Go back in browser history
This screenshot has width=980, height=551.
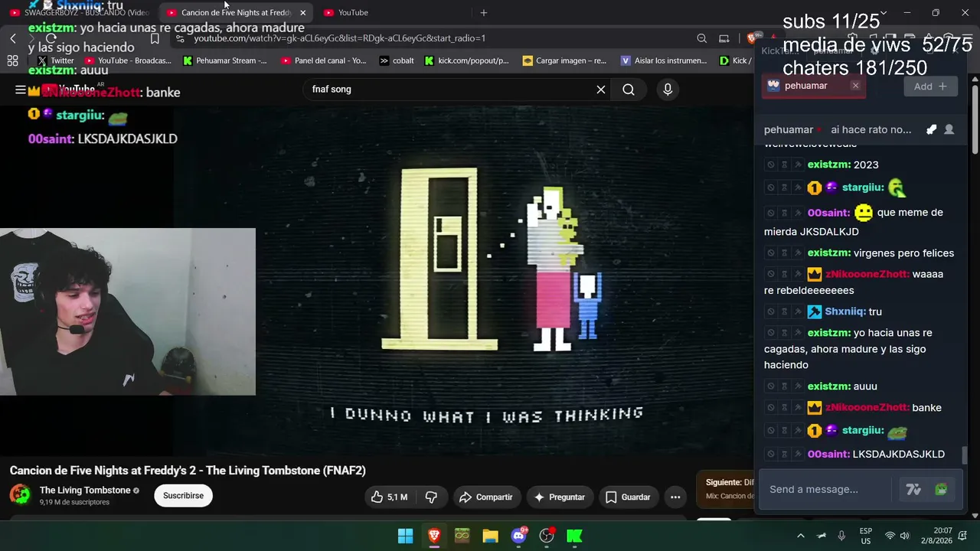click(13, 38)
